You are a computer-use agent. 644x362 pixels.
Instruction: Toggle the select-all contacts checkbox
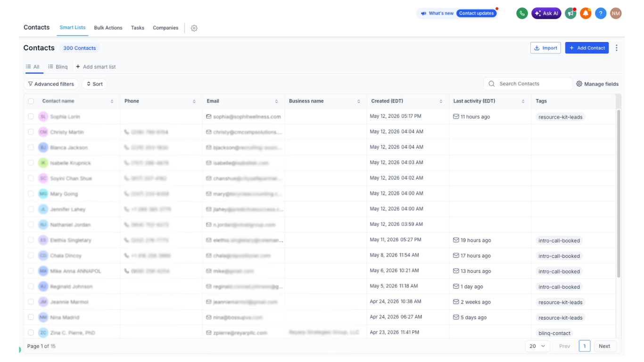pyautogui.click(x=31, y=101)
